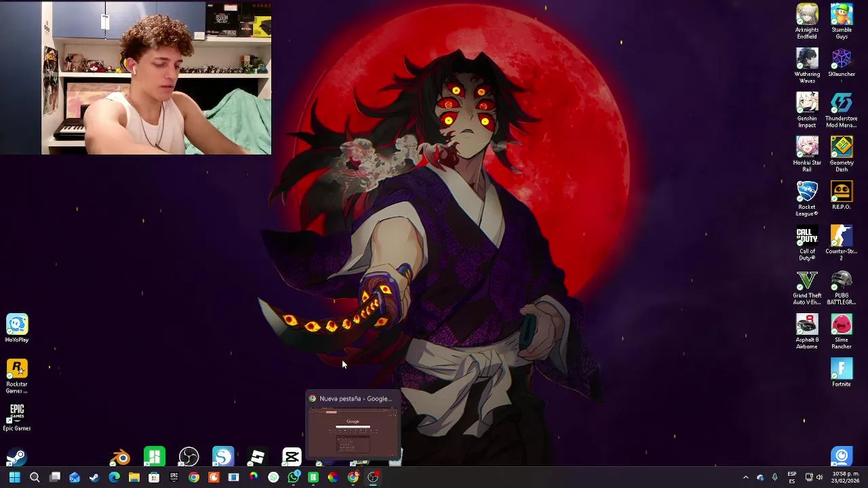Open the clock showing 10:58 p. m.
This screenshot has width=868, height=488.
click(x=845, y=477)
